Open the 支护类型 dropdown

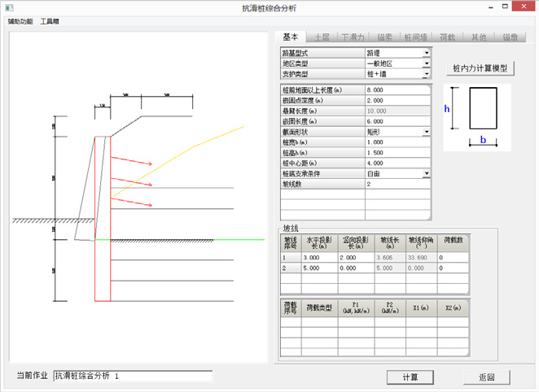coord(426,74)
